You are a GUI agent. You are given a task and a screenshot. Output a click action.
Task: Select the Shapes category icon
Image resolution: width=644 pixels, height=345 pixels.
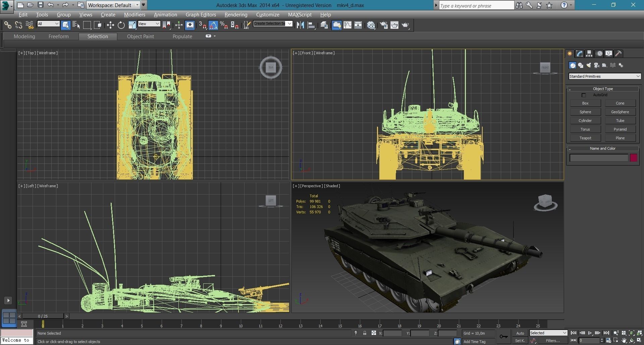(x=581, y=65)
